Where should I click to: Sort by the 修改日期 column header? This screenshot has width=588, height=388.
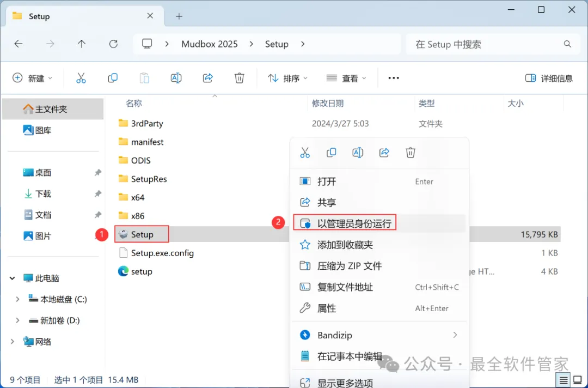coord(328,103)
